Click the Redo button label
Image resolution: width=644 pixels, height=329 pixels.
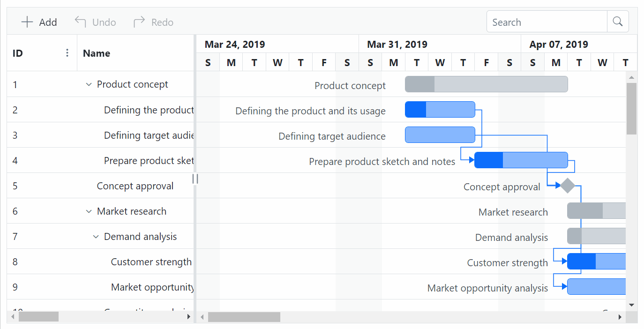pos(162,22)
